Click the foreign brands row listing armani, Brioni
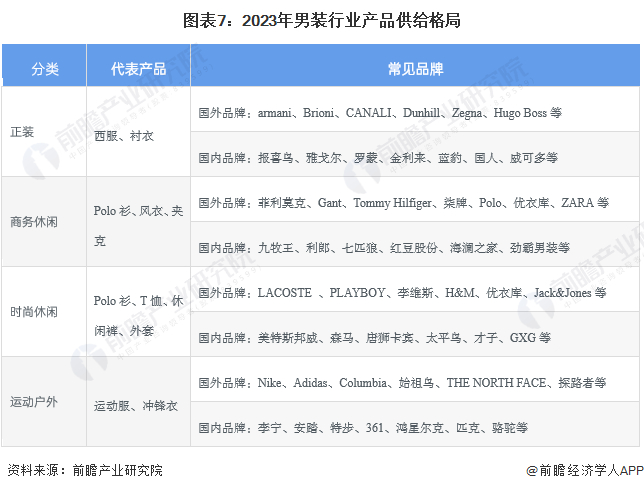 (415, 109)
